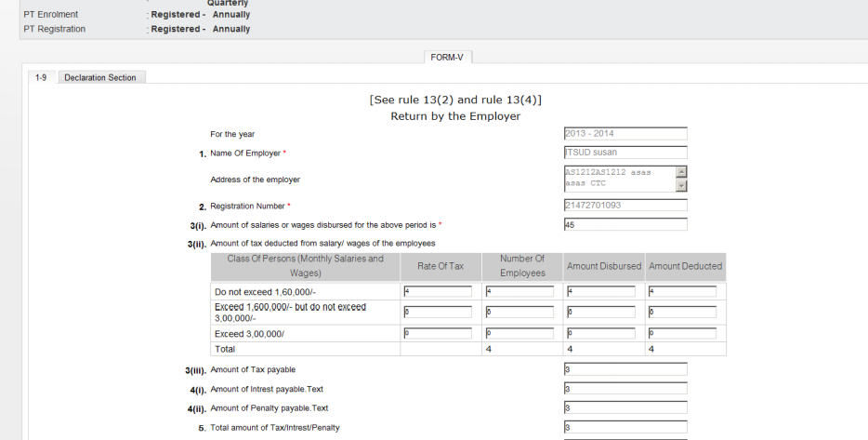Viewport: 868px width, 440px height.
Task: Edit Amount Disbursed for 'Do not exceed 1,60,000/-'
Action: tap(601, 291)
